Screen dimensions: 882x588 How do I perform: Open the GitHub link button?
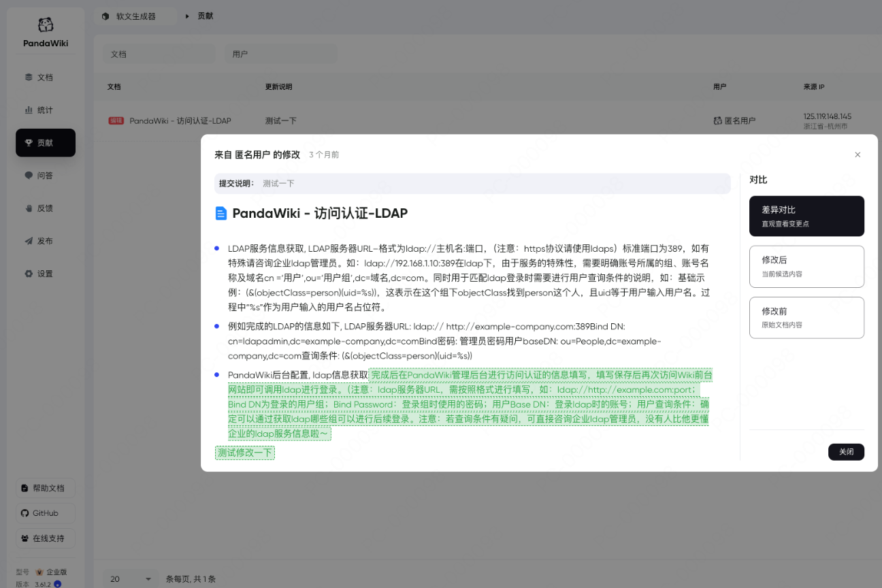(46, 513)
